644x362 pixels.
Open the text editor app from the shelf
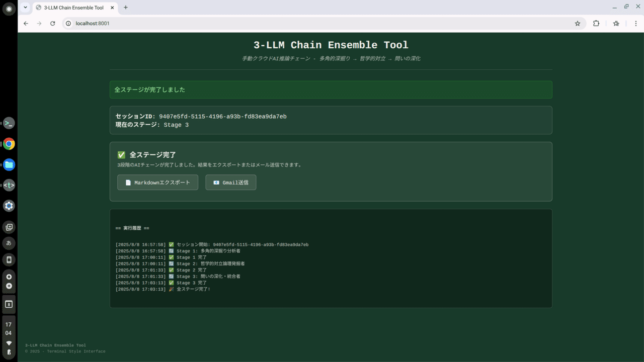[9, 185]
